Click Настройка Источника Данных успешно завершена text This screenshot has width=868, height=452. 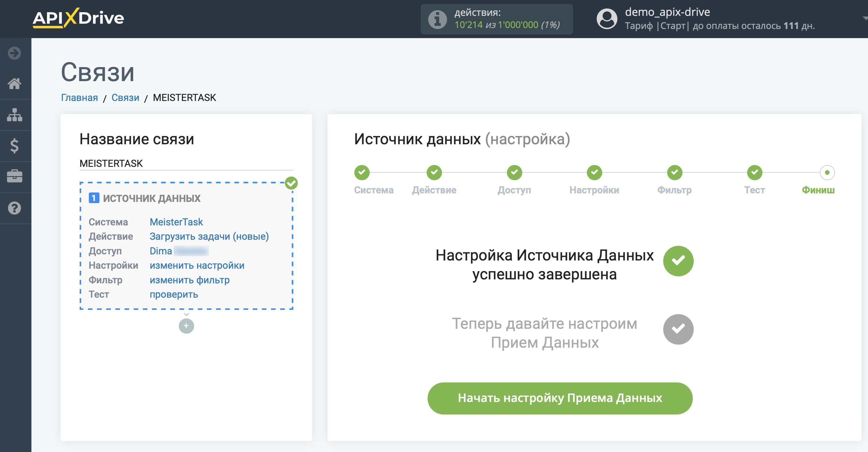[x=544, y=265]
